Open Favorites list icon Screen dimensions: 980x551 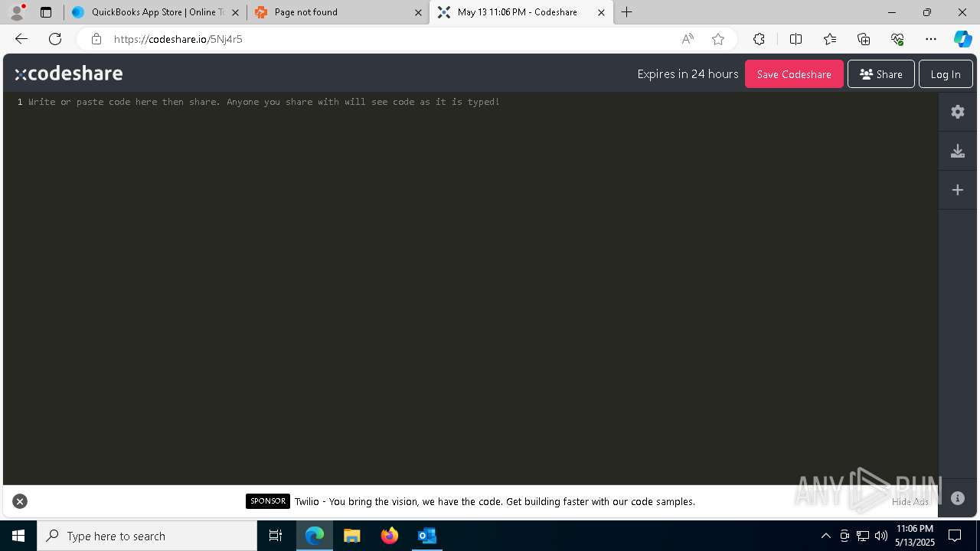coord(830,39)
